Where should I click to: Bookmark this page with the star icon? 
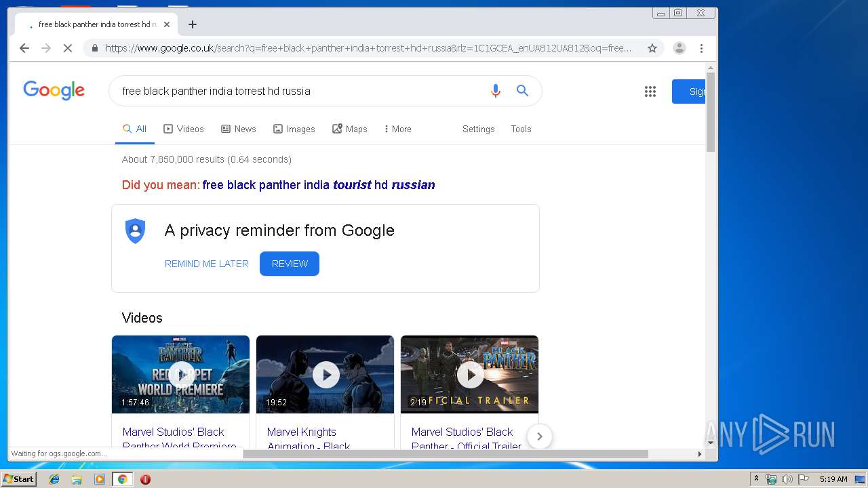tap(652, 48)
